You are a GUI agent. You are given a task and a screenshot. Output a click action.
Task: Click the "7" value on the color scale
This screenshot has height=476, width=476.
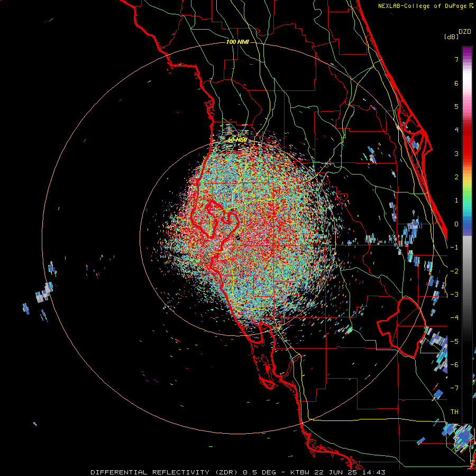(x=456, y=59)
